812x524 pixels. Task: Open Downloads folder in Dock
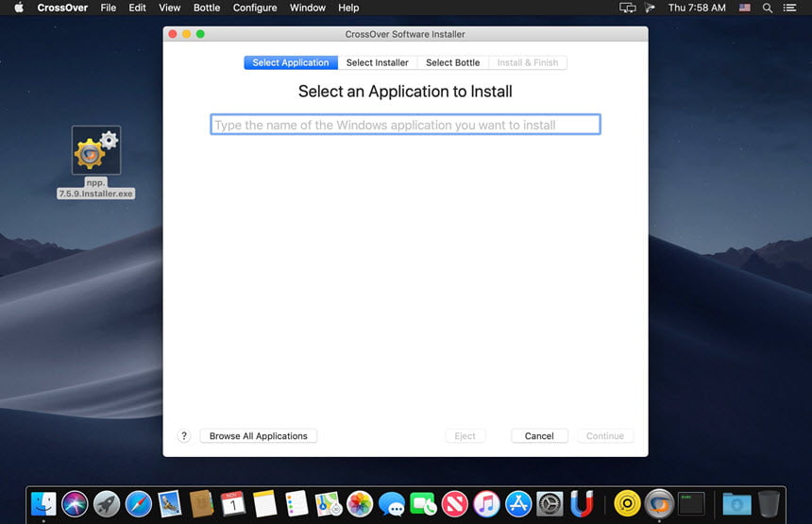736,503
